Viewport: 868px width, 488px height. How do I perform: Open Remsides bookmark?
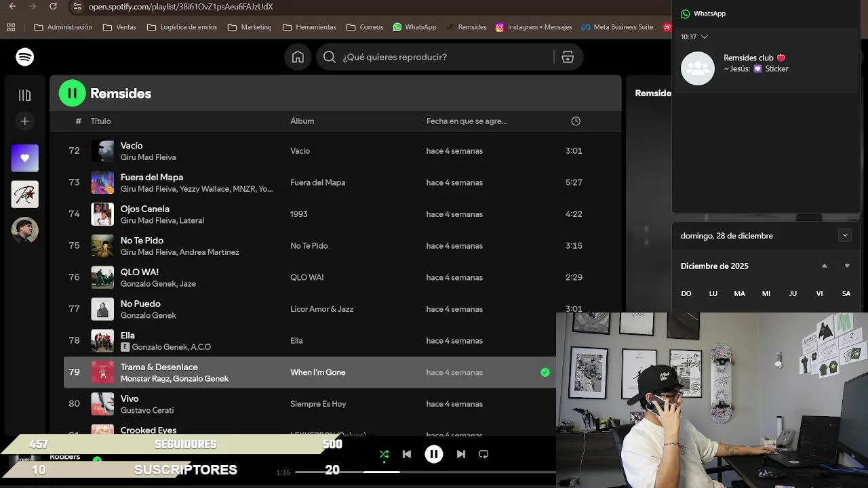[x=467, y=27]
